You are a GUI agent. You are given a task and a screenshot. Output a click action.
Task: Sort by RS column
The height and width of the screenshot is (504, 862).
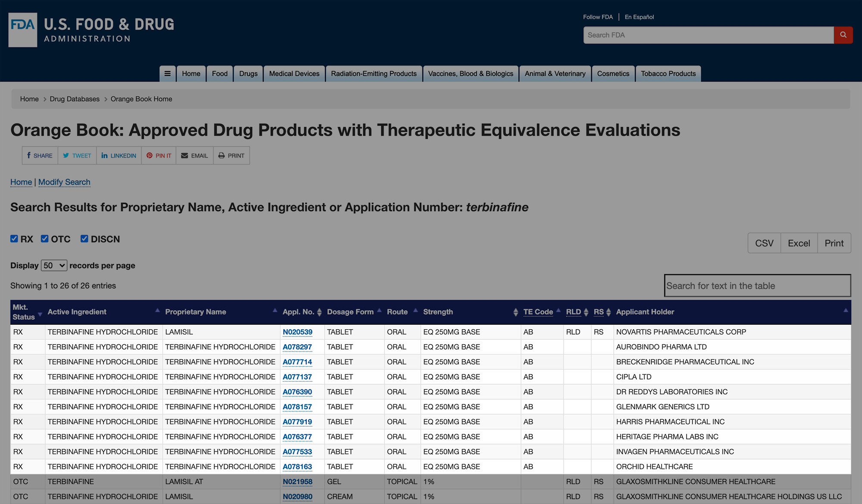609,312
